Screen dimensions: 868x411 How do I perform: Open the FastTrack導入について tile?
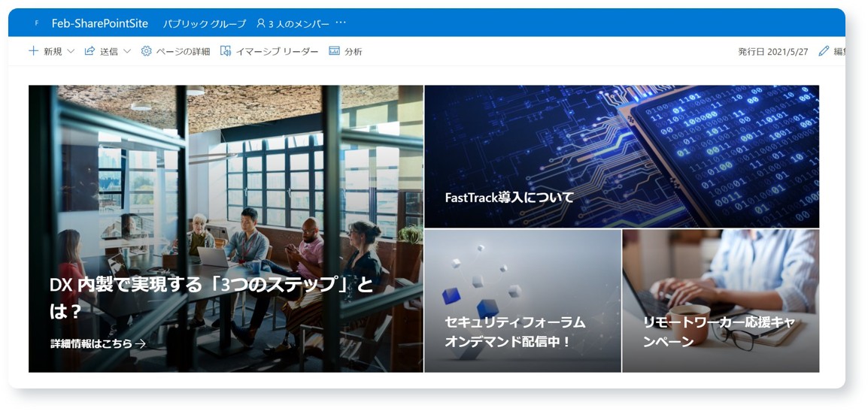click(621, 156)
